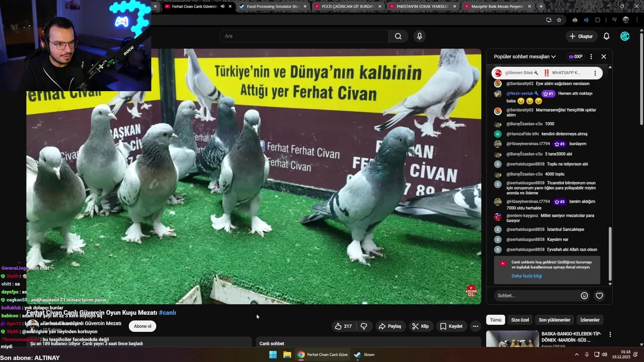Send a heart reaction in chat
This screenshot has width=644, height=362.
[x=599, y=296]
